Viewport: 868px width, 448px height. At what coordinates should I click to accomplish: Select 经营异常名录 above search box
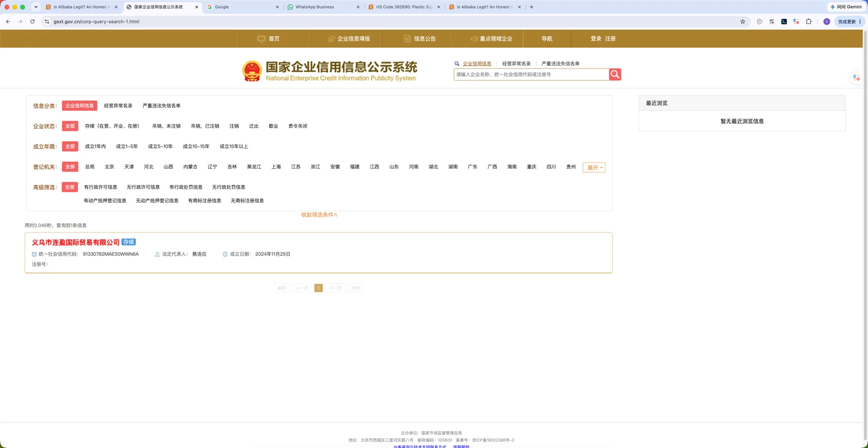(x=516, y=64)
